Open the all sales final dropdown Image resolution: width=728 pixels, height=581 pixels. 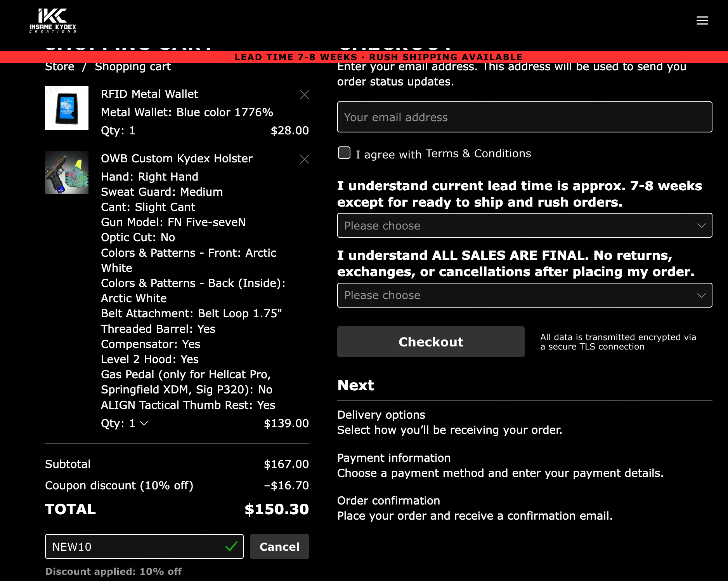click(x=525, y=295)
